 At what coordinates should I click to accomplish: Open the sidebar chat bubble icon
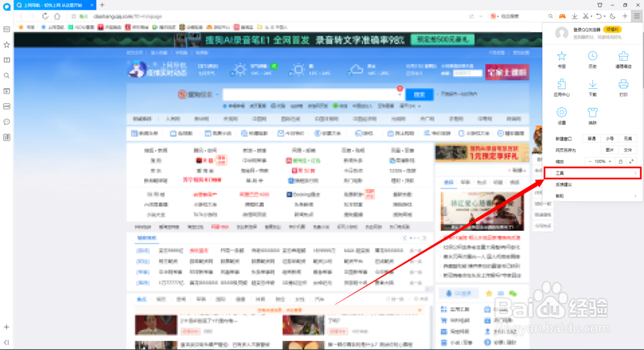[x=6, y=122]
